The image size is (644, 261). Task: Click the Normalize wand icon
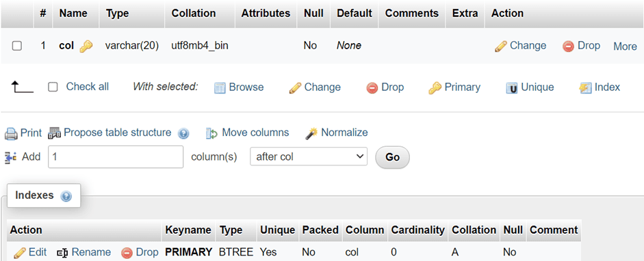(x=311, y=133)
